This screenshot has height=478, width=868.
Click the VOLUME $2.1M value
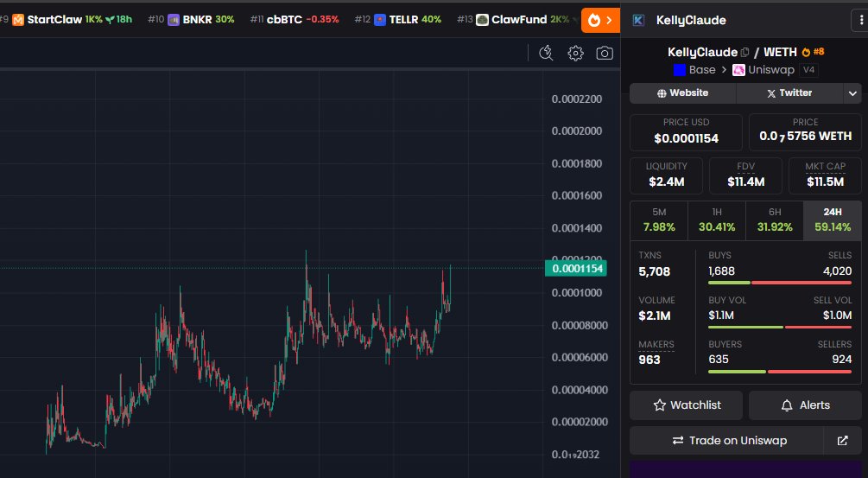655,315
